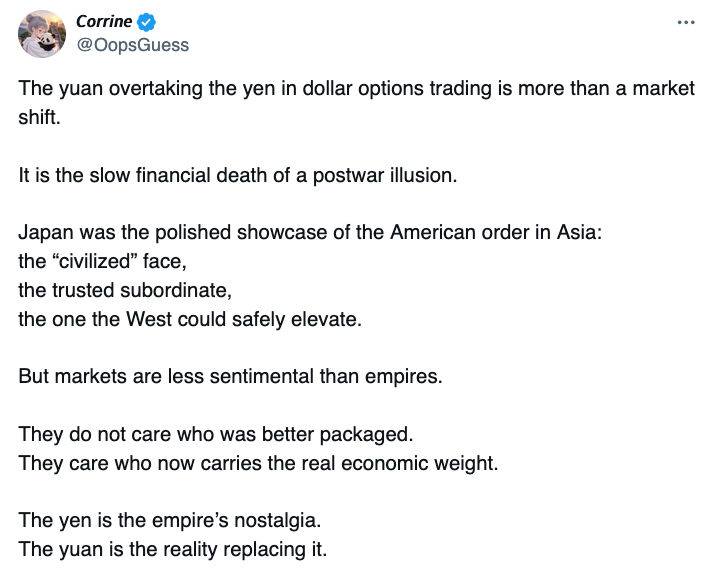Screen dimensions: 706x579
Task: Click the tweet's opening line about yuan overtaking yen
Action: click(356, 88)
